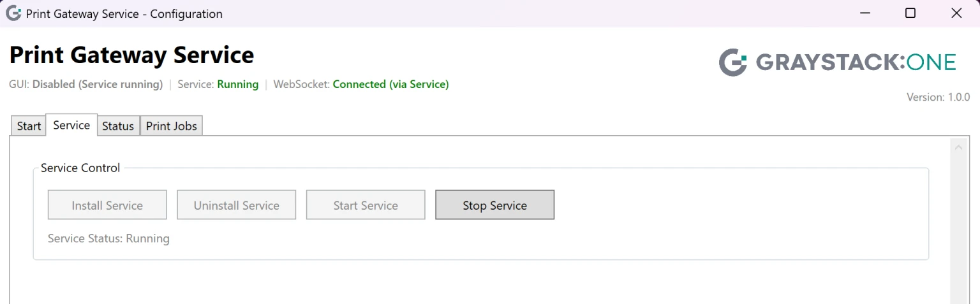Viewport: 980px width, 304px height.
Task: Click the GUI Disabled status text
Action: [x=97, y=84]
